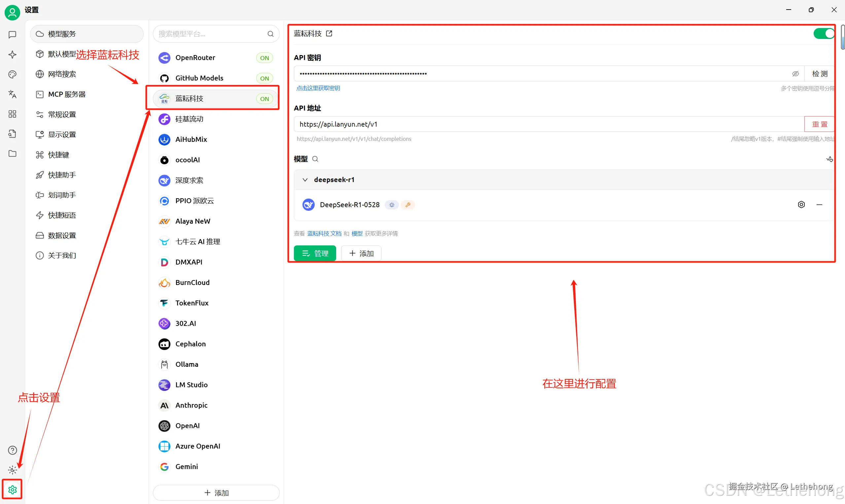Open the chat assistant sidebar icon
The width and height of the screenshot is (845, 504).
point(12,35)
